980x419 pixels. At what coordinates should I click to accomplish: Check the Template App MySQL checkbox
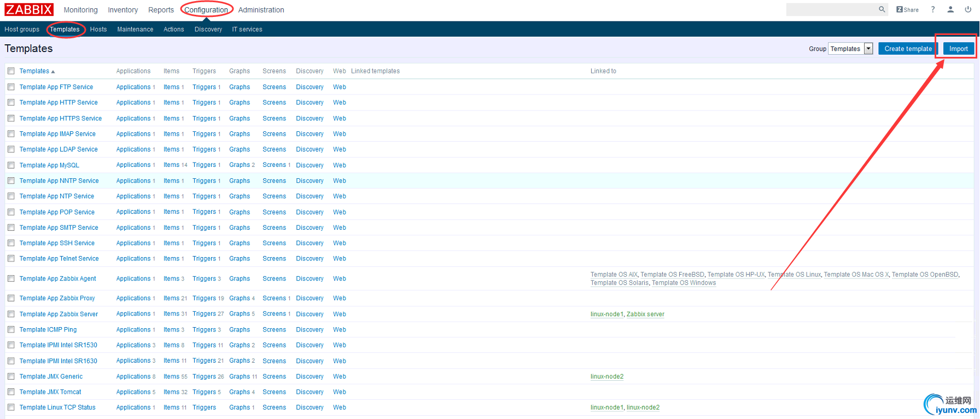[x=11, y=165]
